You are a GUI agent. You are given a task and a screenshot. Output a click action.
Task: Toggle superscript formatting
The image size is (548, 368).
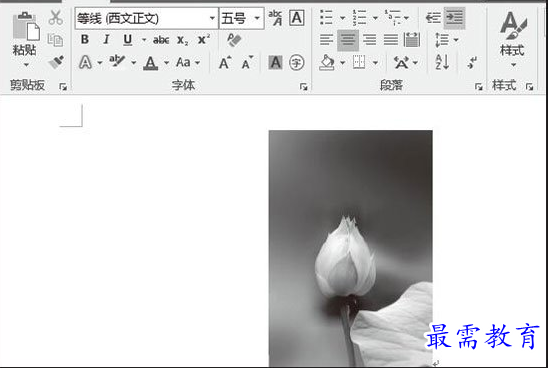click(204, 39)
